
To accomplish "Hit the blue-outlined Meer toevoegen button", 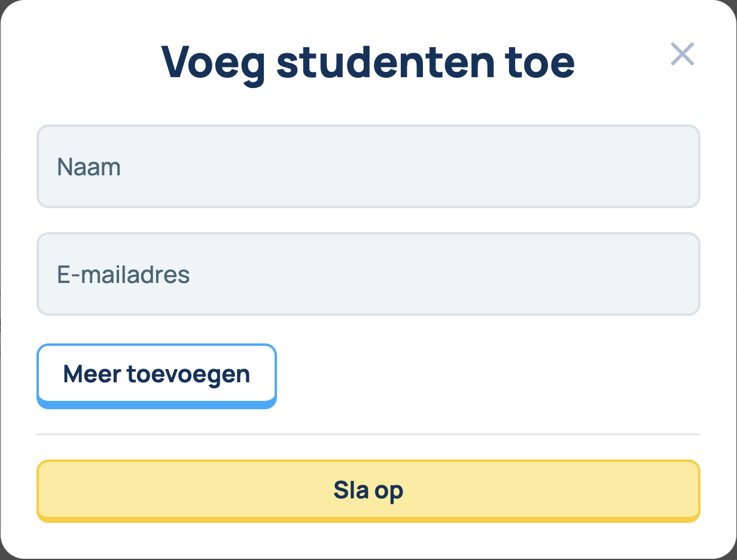I will (157, 375).
